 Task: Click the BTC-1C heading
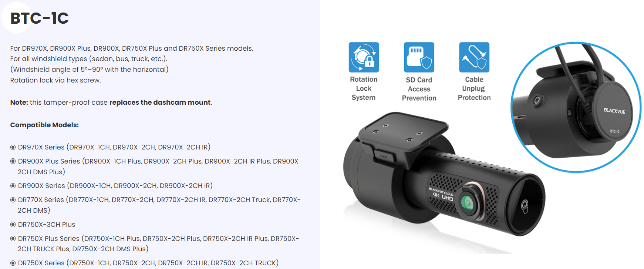[x=40, y=18]
